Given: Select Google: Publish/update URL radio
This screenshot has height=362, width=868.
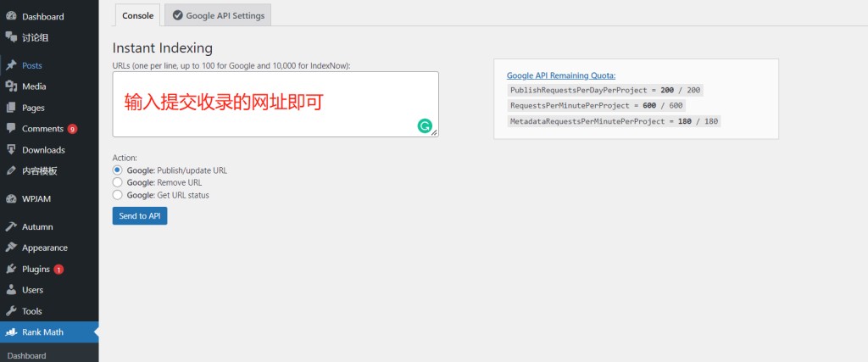Looking at the screenshot, I should click(117, 170).
